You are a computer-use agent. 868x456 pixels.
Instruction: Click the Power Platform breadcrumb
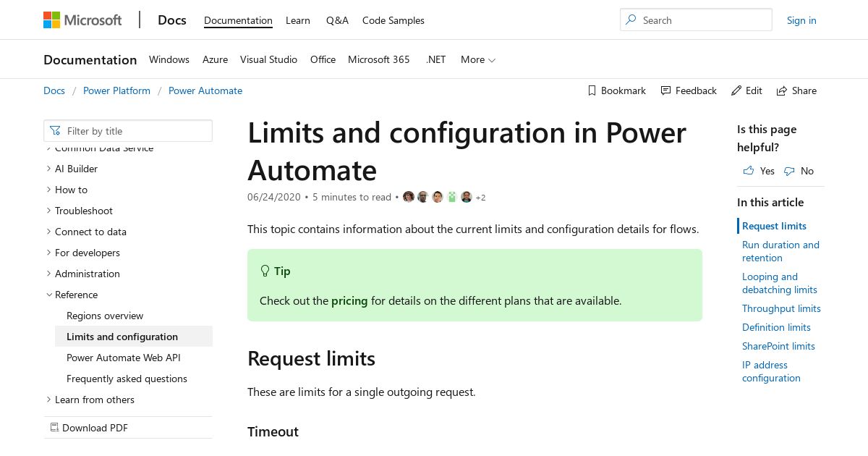tap(116, 90)
